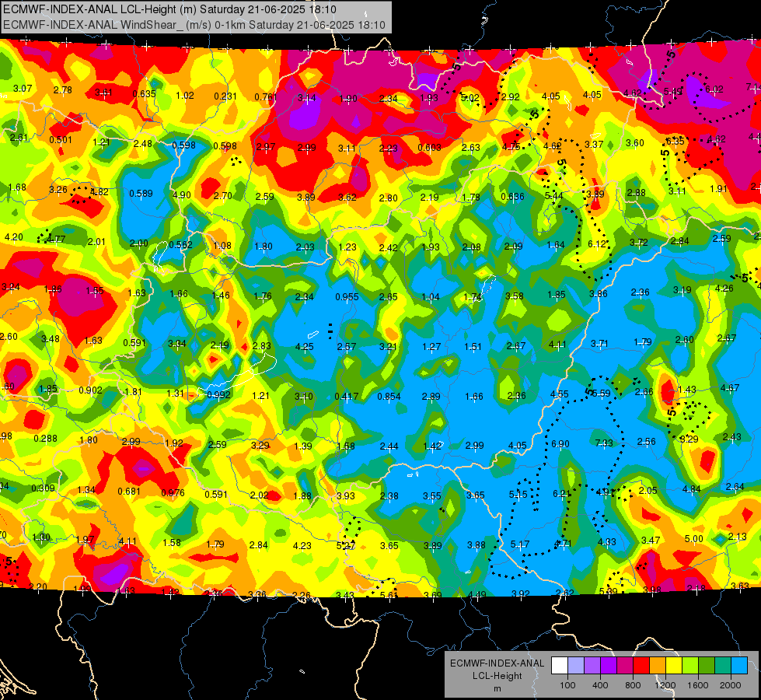Click the wind shear value 5.27
This screenshot has height=700, width=761.
[346, 545]
